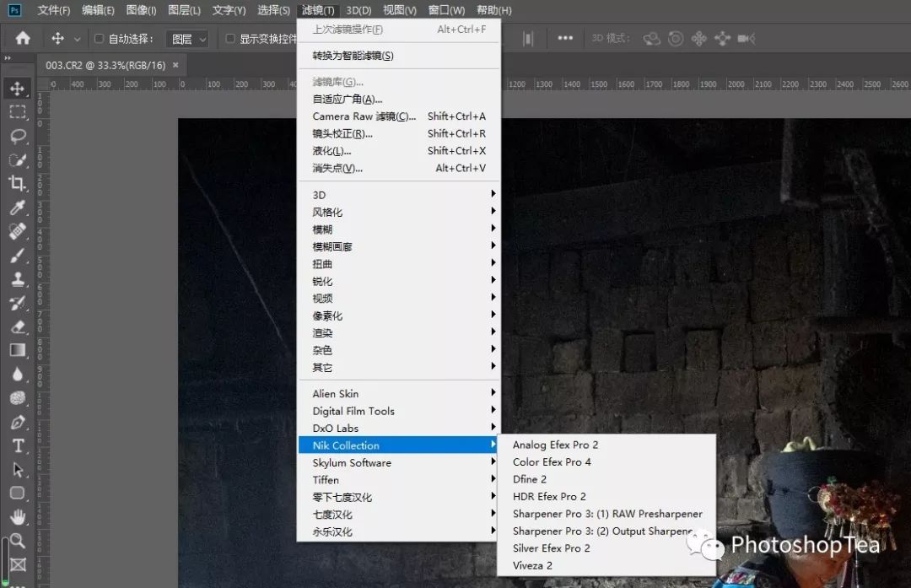911x588 pixels.
Task: Expand the toolbox double-arrow toggle
Action: tap(8, 58)
